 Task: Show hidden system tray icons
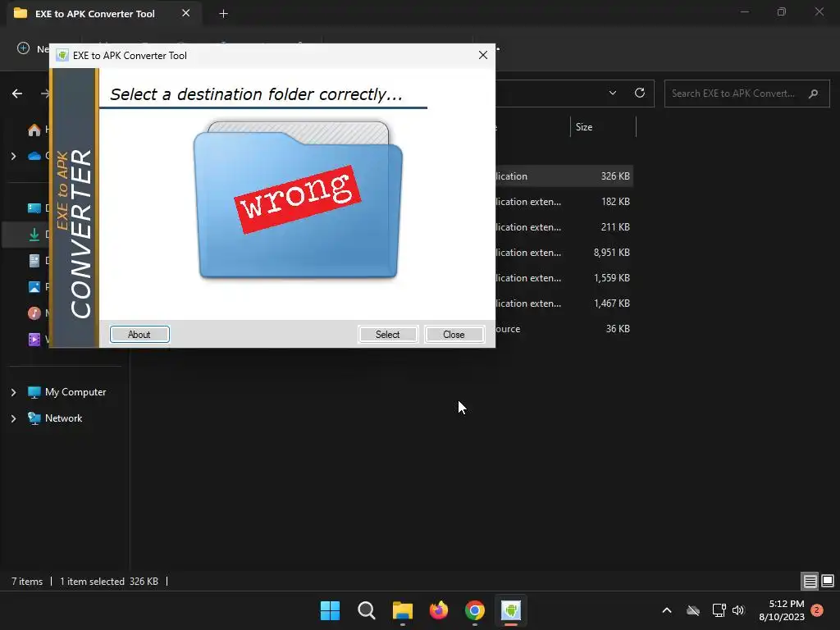point(667,610)
